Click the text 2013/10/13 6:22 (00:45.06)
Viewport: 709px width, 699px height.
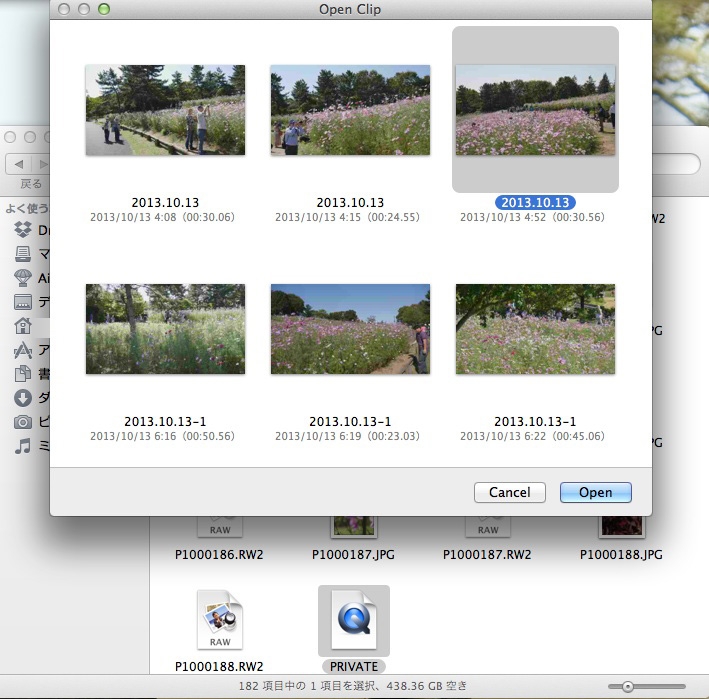(x=532, y=436)
